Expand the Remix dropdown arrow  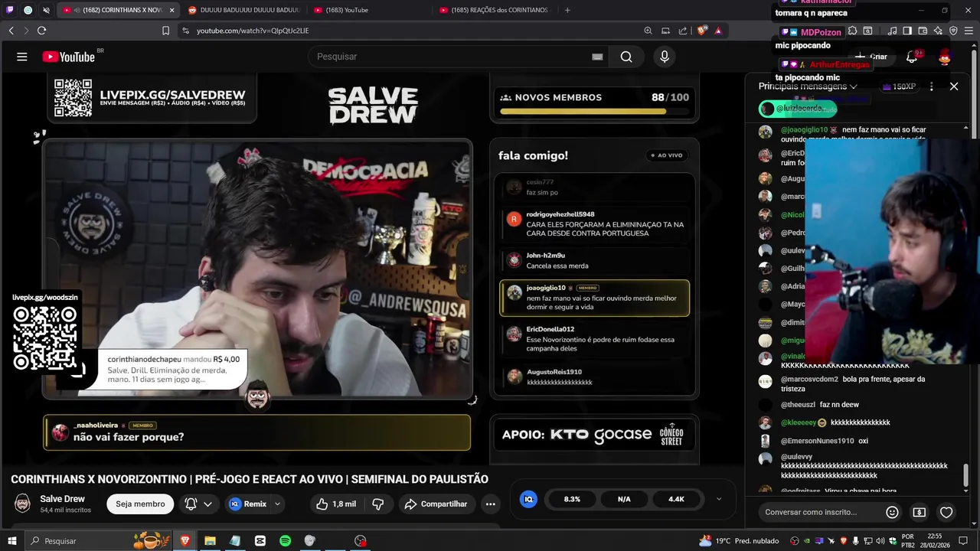tap(277, 504)
